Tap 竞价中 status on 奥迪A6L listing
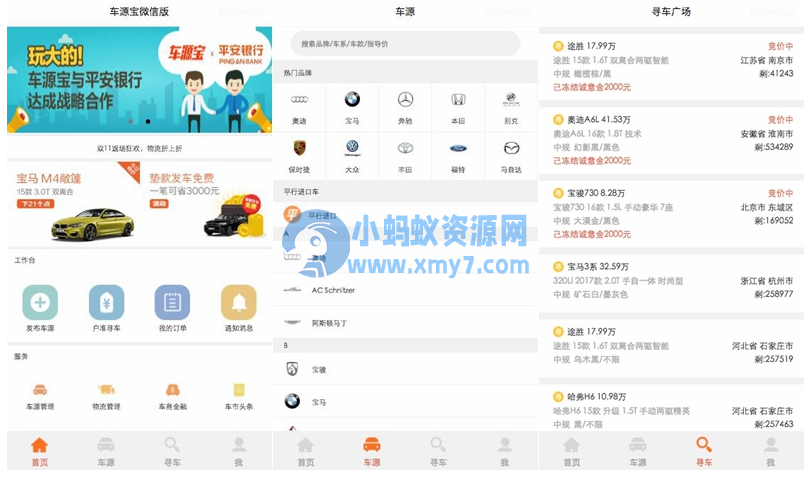Image resolution: width=810 pixels, height=491 pixels. point(780,120)
